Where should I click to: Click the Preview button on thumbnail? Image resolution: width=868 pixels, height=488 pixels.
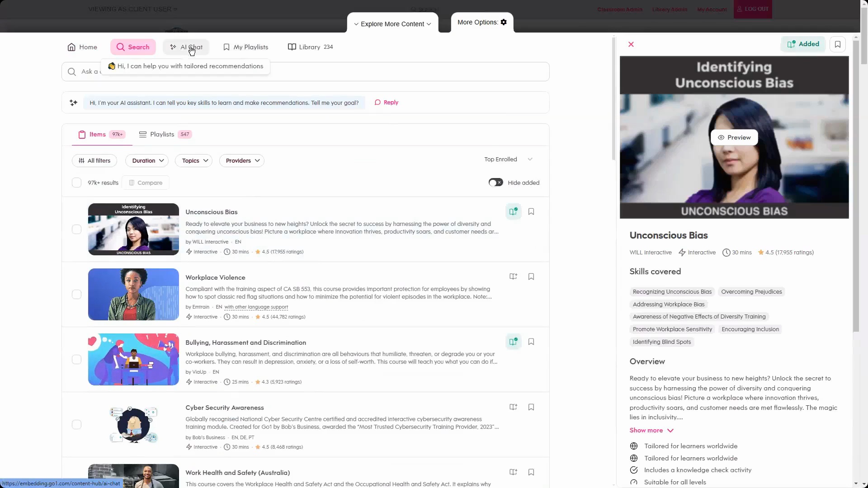(x=734, y=137)
